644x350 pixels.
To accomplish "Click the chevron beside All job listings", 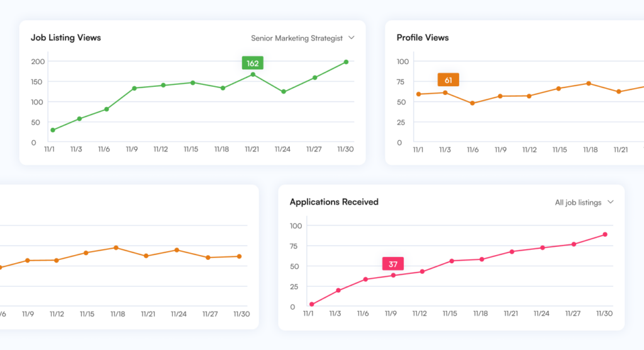I will point(610,203).
